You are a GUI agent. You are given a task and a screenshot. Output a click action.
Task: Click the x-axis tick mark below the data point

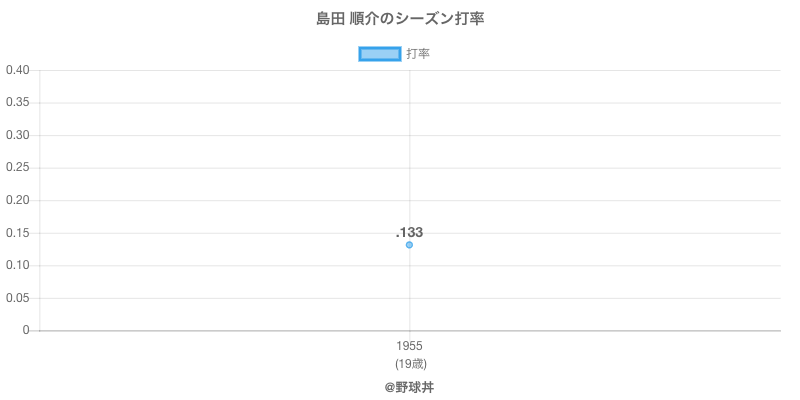click(x=409, y=335)
